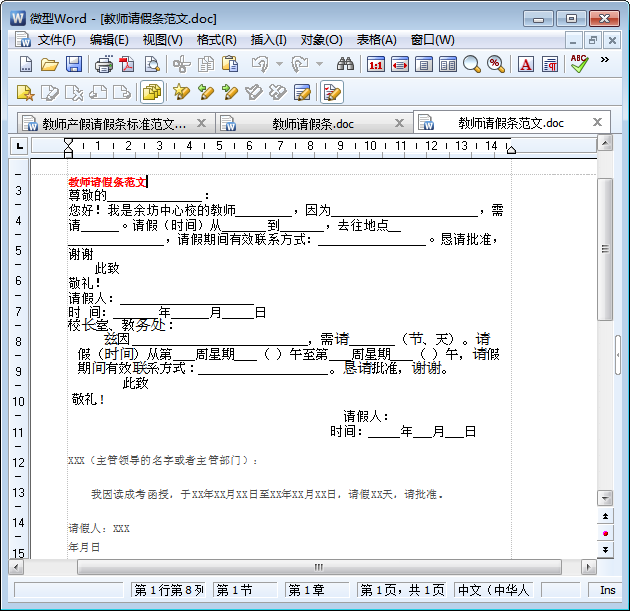630x611 pixels.
Task: Switch to two-page view
Action: point(448,64)
